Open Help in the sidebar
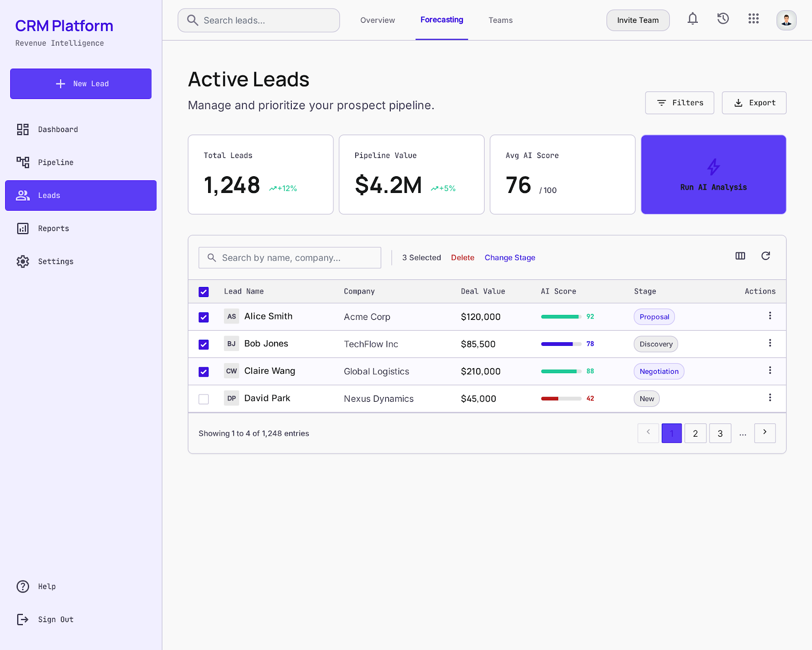 pyautogui.click(x=81, y=587)
